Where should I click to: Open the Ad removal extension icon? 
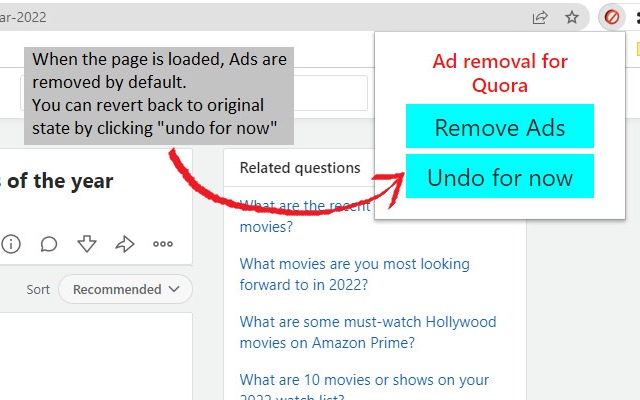point(611,17)
